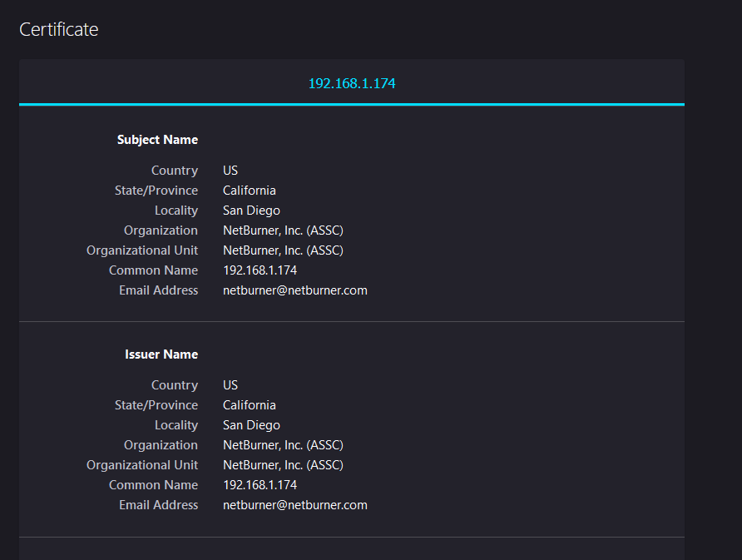Click the Subject Name section heading

157,140
